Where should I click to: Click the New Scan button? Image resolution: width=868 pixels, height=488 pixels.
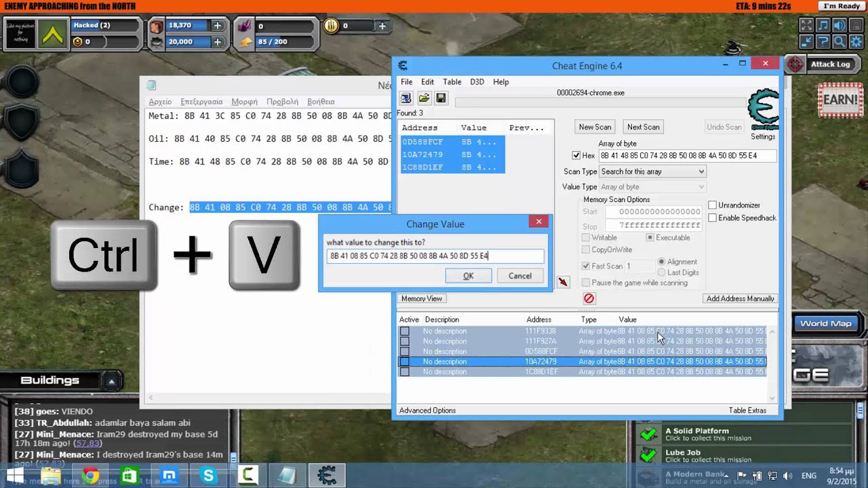pyautogui.click(x=595, y=127)
